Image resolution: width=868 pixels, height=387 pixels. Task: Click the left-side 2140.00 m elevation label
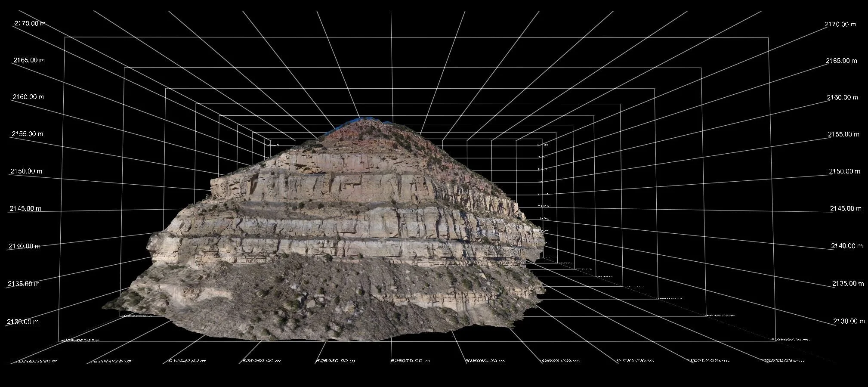tap(25, 246)
